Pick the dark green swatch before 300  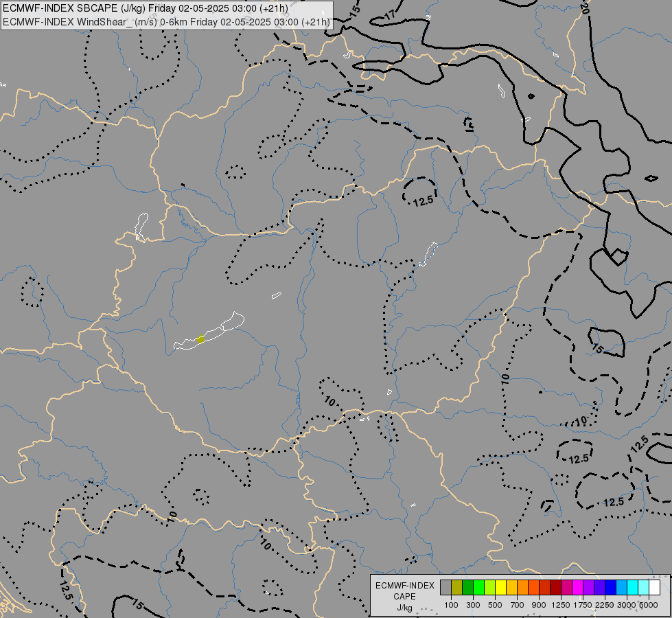point(467,587)
